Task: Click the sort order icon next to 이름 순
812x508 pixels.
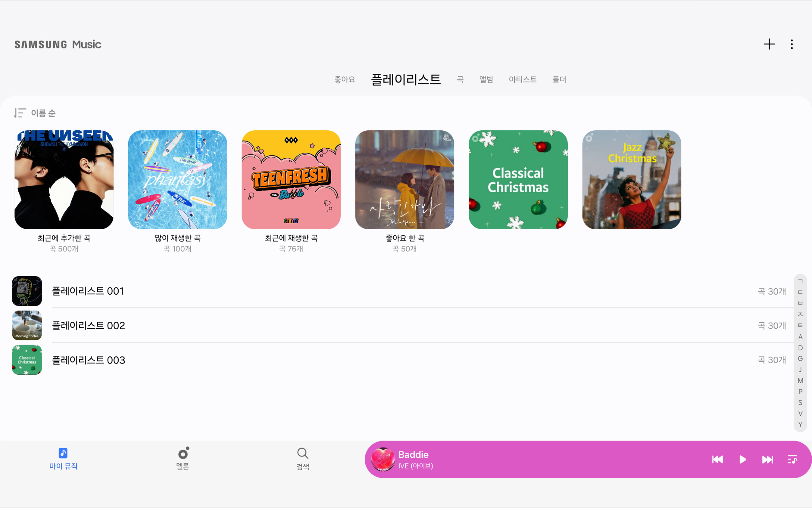Action: tap(19, 113)
